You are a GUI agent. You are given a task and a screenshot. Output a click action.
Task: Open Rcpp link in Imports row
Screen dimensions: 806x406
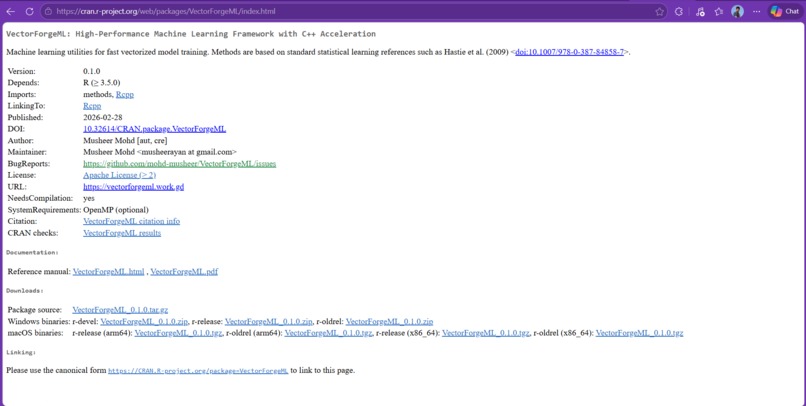click(124, 95)
